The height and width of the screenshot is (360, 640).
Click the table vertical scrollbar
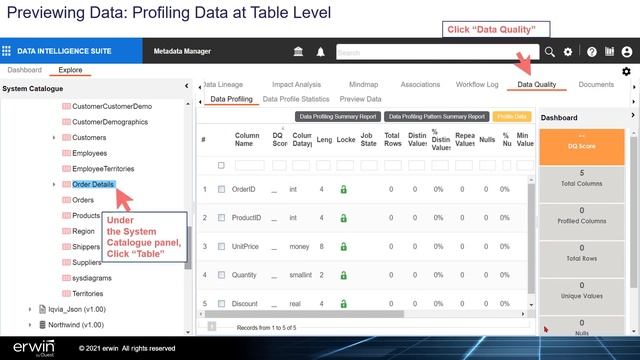(531, 238)
